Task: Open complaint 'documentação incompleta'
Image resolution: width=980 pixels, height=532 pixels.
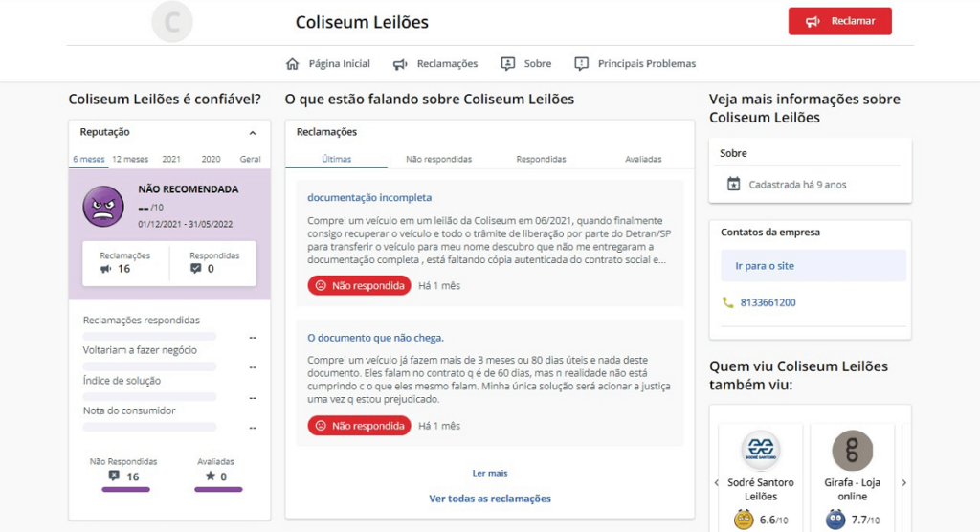Action: 369,197
